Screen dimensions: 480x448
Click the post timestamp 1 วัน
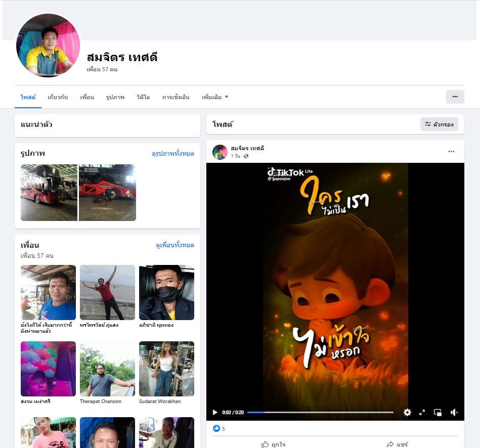(x=235, y=156)
